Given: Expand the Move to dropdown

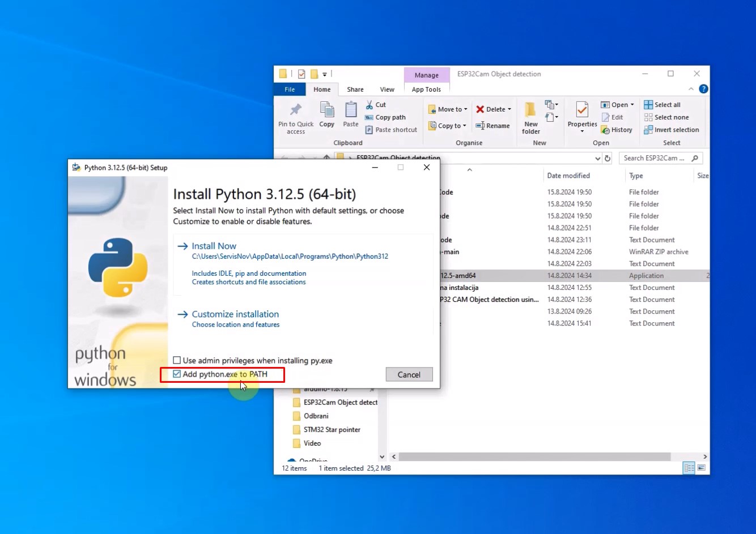Looking at the screenshot, I should click(x=466, y=109).
